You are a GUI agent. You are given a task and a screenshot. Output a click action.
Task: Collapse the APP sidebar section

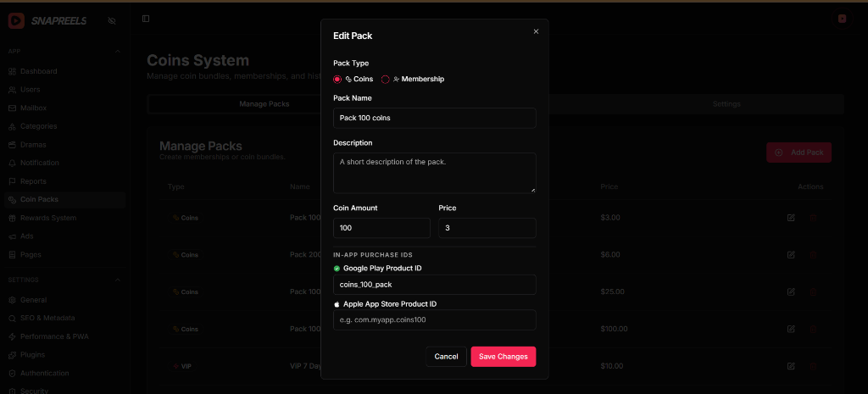(x=117, y=52)
